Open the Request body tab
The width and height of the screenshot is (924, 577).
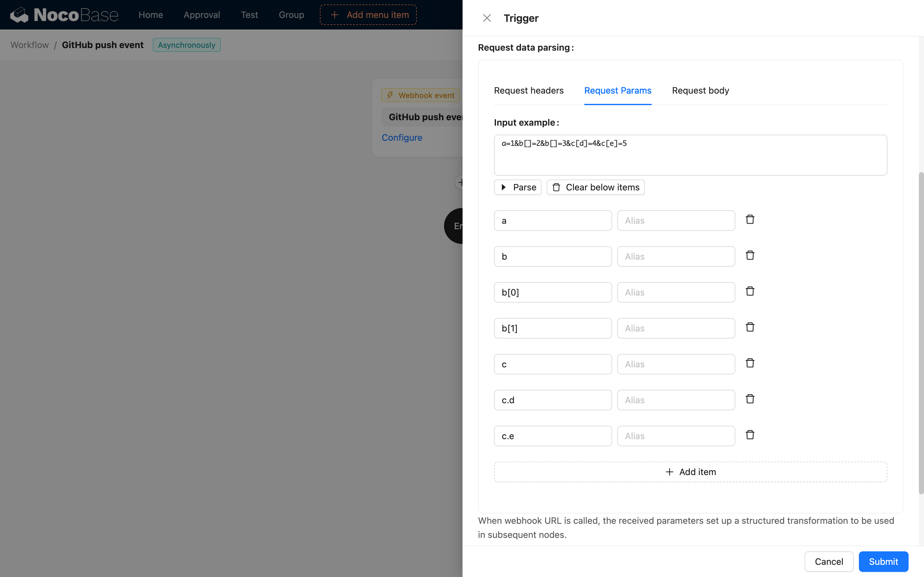700,90
